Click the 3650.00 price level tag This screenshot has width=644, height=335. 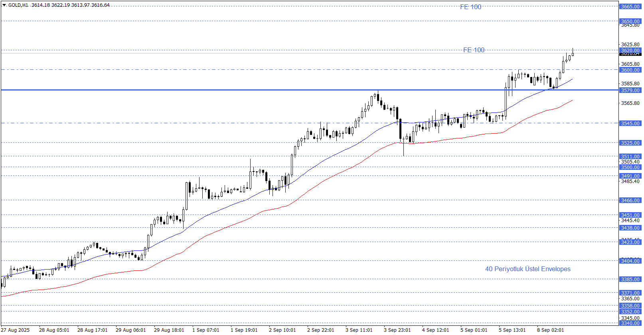click(x=630, y=21)
